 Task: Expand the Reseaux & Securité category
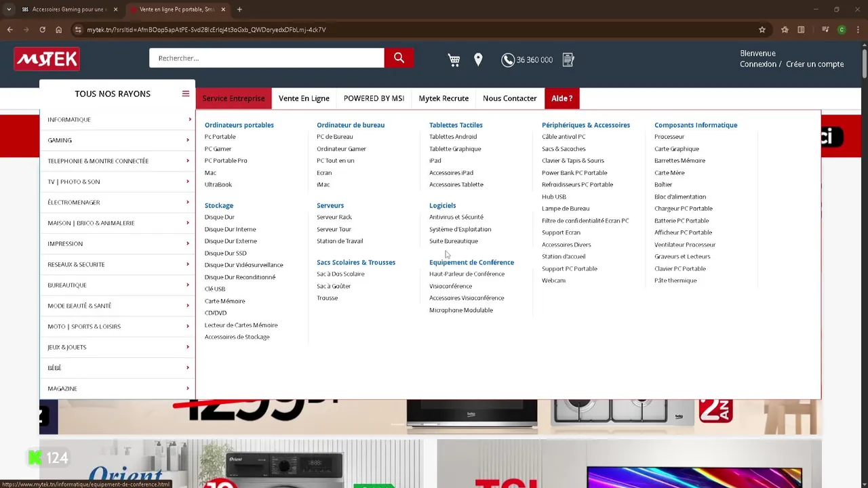[117, 264]
